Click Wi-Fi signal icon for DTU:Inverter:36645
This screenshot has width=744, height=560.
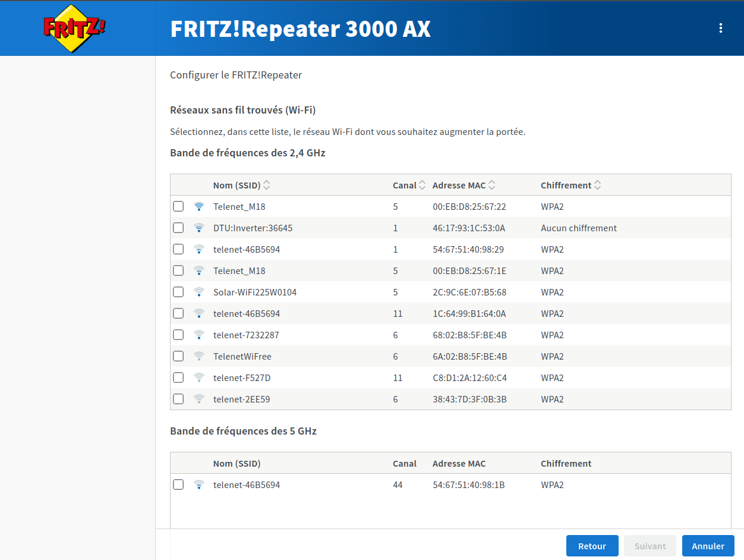point(199,228)
